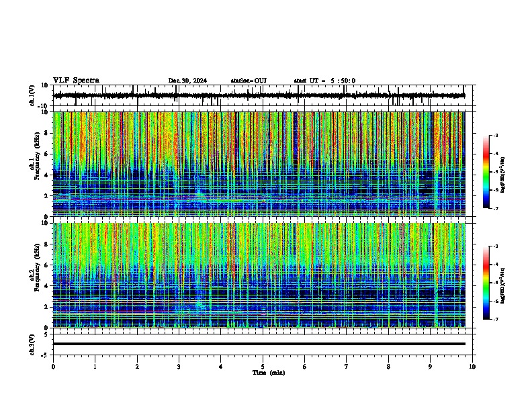Click time axis tick label "7"
The width and height of the screenshot is (532, 411).
[347, 367]
